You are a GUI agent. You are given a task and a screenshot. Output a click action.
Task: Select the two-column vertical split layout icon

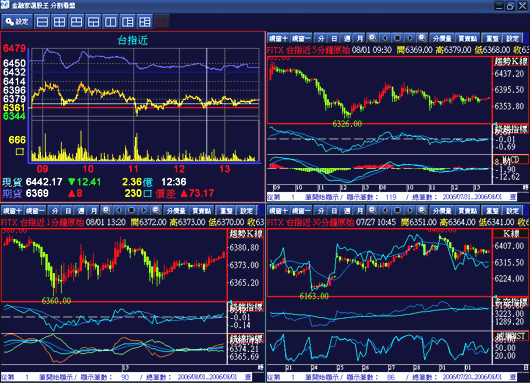coord(111,22)
